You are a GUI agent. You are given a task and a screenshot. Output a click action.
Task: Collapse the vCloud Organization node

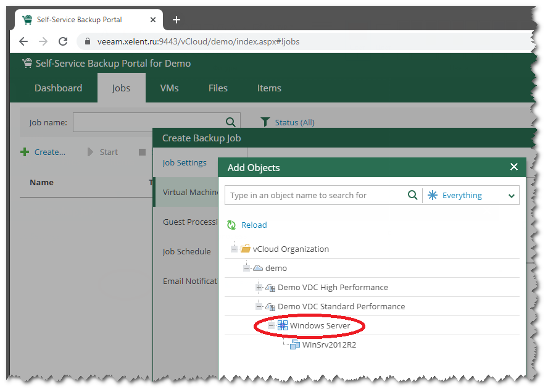pos(234,249)
